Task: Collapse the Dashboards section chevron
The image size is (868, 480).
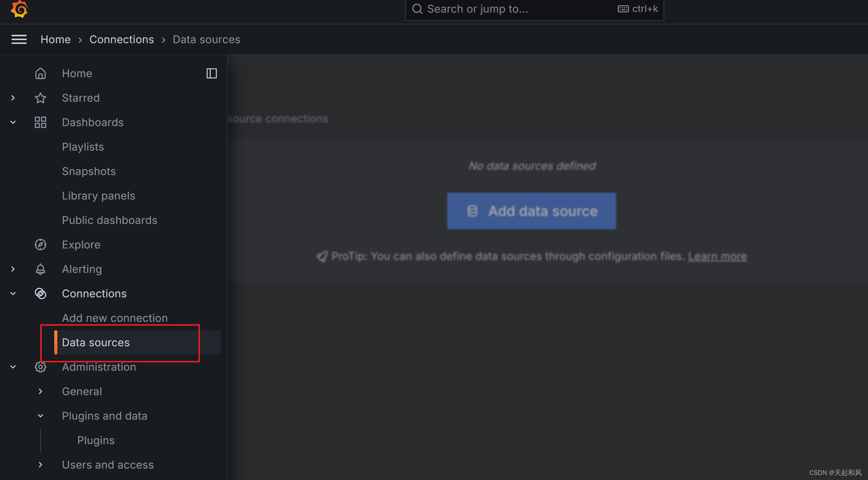Action: pos(13,122)
